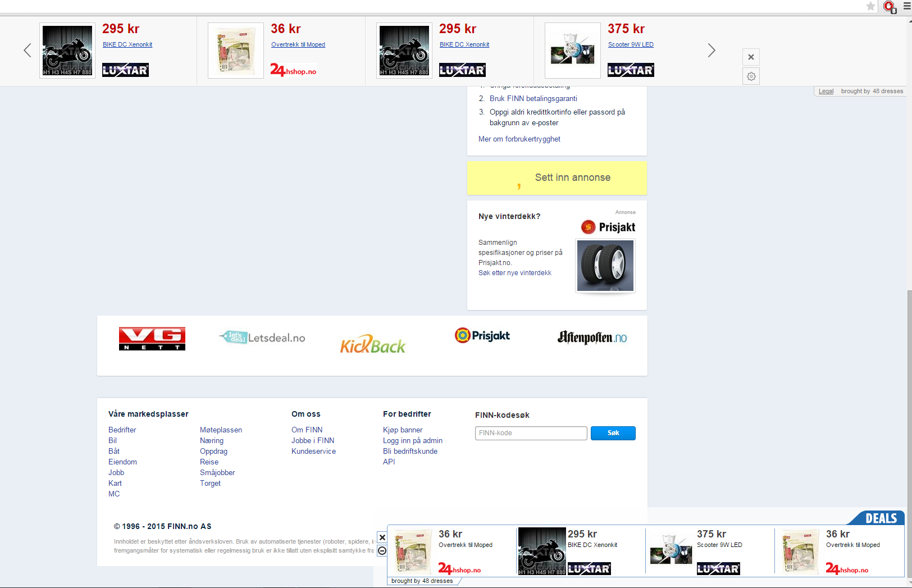
Task: Go to Bil marketplace
Action: click(x=112, y=440)
